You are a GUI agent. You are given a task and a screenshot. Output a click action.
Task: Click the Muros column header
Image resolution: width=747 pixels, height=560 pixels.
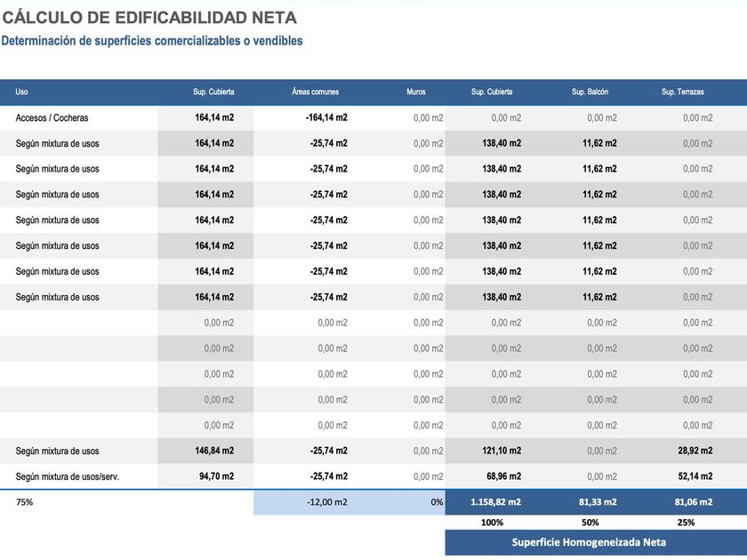(416, 92)
